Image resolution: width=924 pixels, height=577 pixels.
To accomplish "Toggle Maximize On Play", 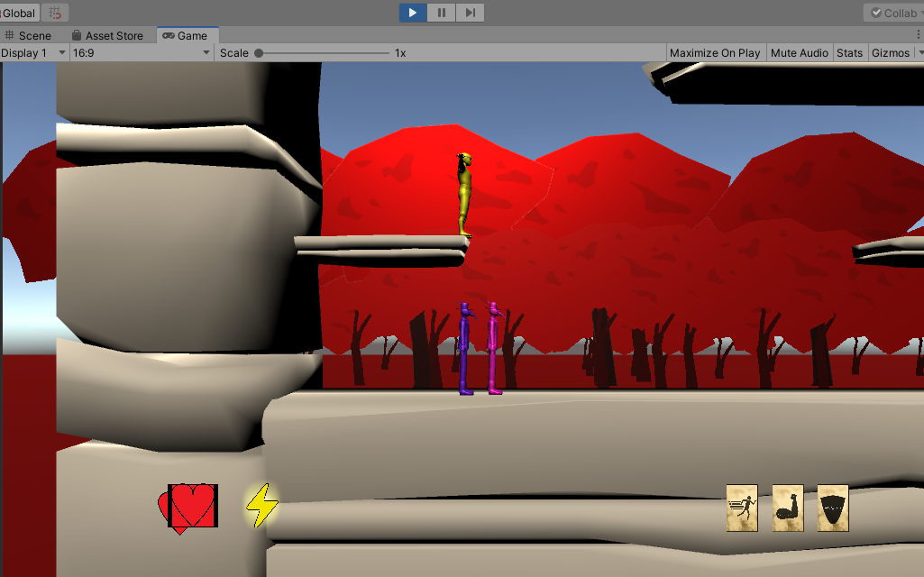I will coord(715,53).
